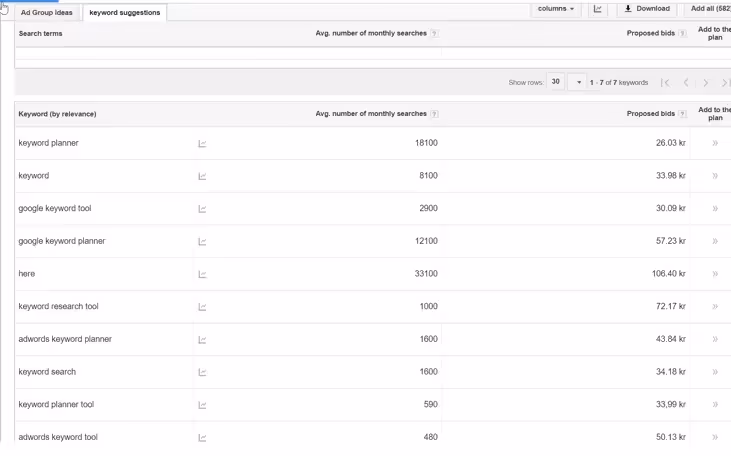
Task: Show trend chart for adwords keyword tool
Action: [202, 438]
